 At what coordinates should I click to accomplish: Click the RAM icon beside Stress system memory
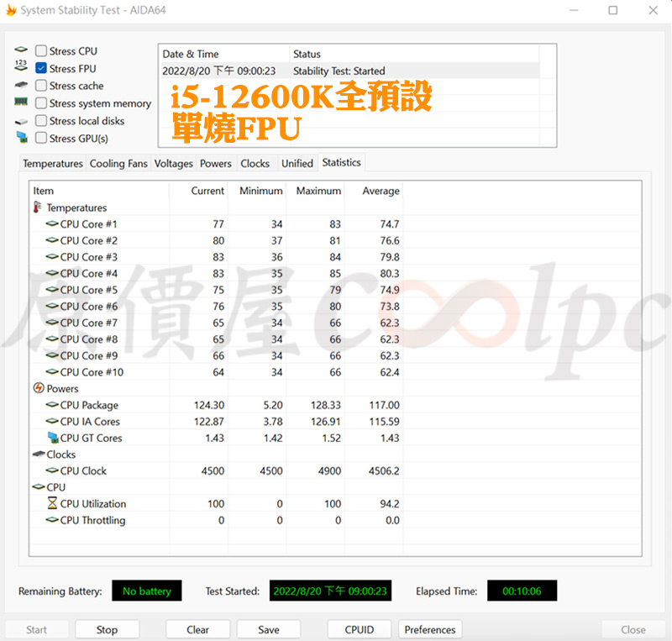click(x=21, y=102)
